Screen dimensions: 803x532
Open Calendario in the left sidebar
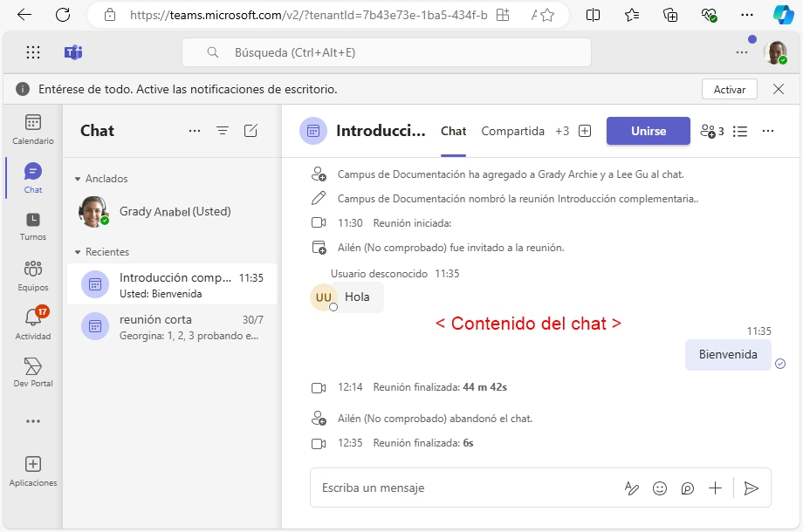tap(33, 129)
